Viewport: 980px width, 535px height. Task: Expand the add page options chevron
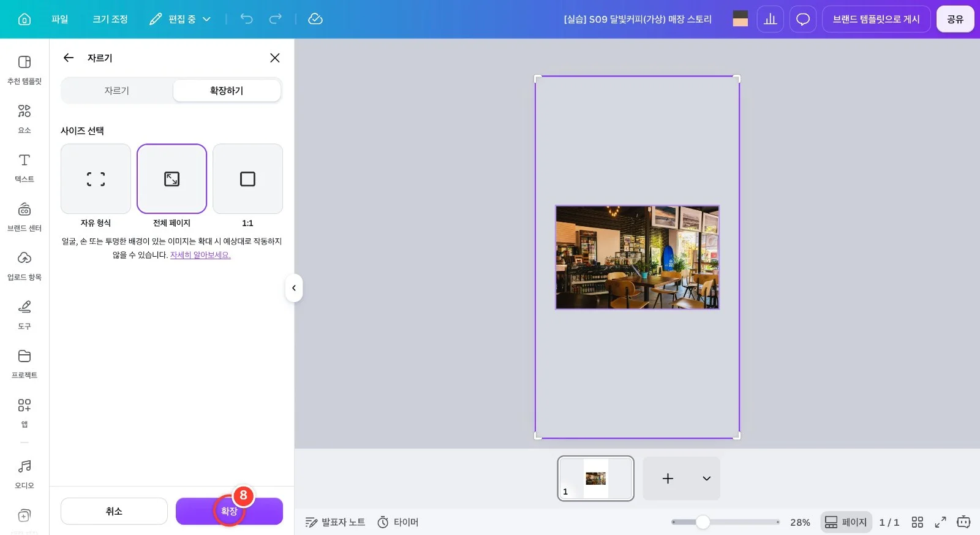click(706, 479)
